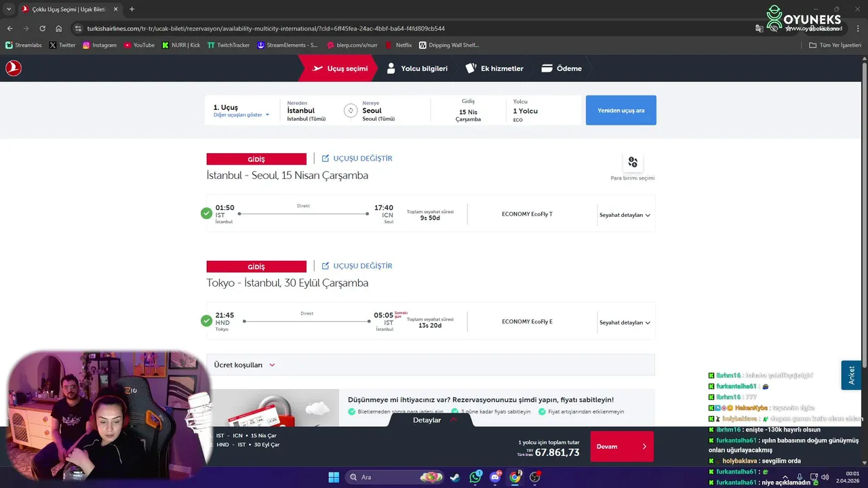Click the Gidiş 15 Nis date field

(x=468, y=110)
